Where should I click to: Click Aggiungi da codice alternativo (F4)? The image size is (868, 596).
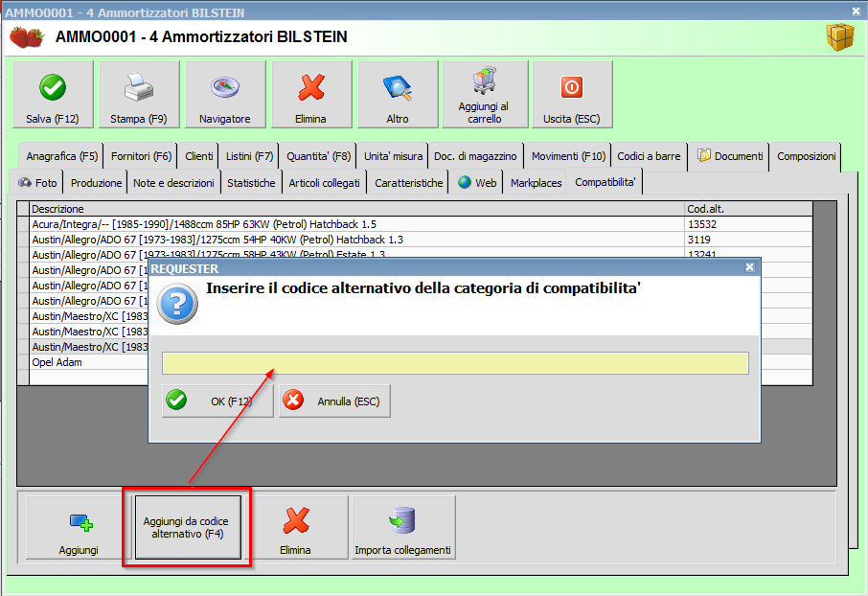pos(188,527)
